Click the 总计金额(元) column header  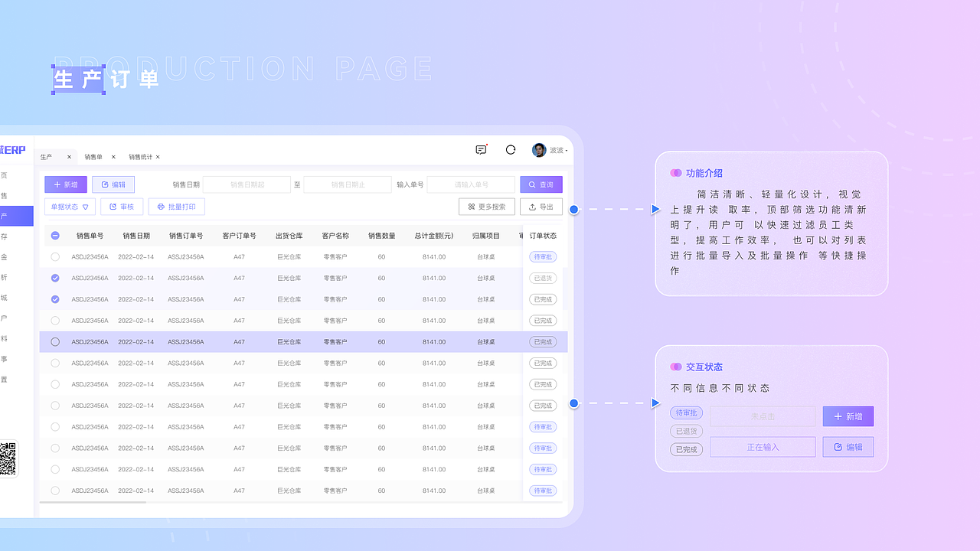434,236
